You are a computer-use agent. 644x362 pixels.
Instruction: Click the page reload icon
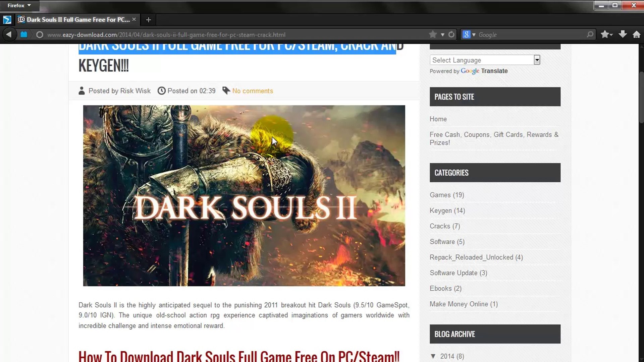pyautogui.click(x=451, y=35)
